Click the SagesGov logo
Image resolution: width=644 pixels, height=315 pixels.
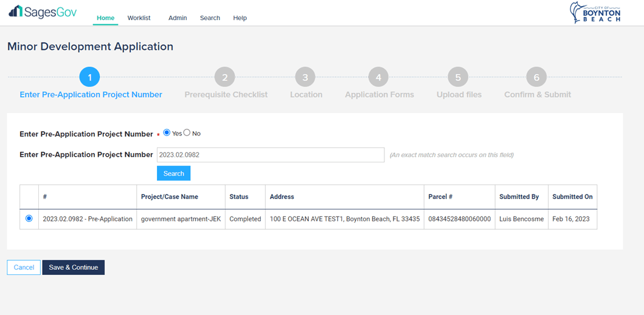pos(43,12)
